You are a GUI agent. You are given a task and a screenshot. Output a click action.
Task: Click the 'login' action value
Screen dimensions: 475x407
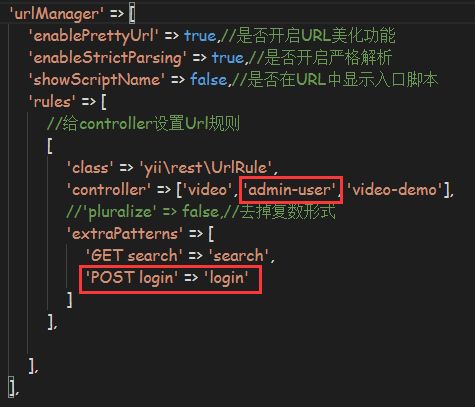tap(226, 278)
